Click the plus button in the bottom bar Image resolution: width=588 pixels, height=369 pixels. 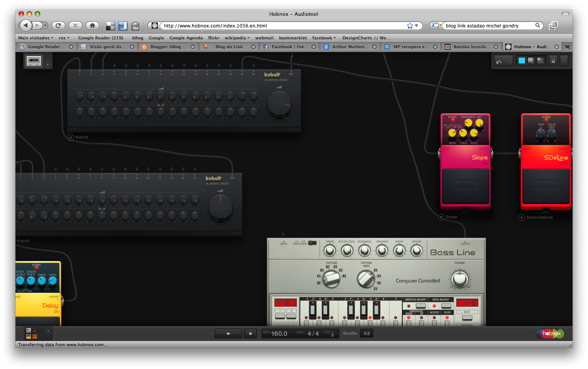click(x=48, y=331)
